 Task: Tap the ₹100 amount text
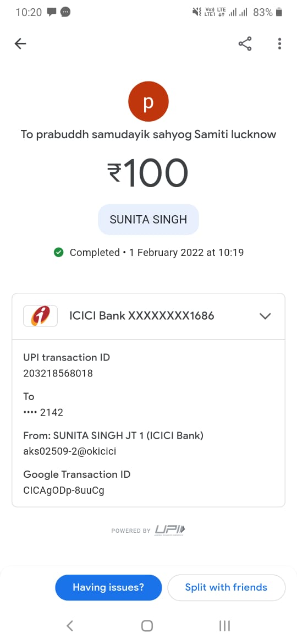(148, 173)
